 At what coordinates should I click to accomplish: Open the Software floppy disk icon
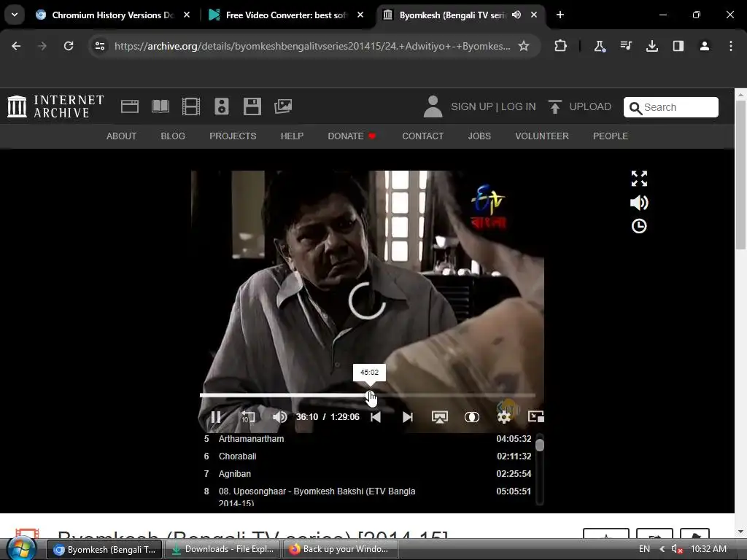click(x=252, y=106)
